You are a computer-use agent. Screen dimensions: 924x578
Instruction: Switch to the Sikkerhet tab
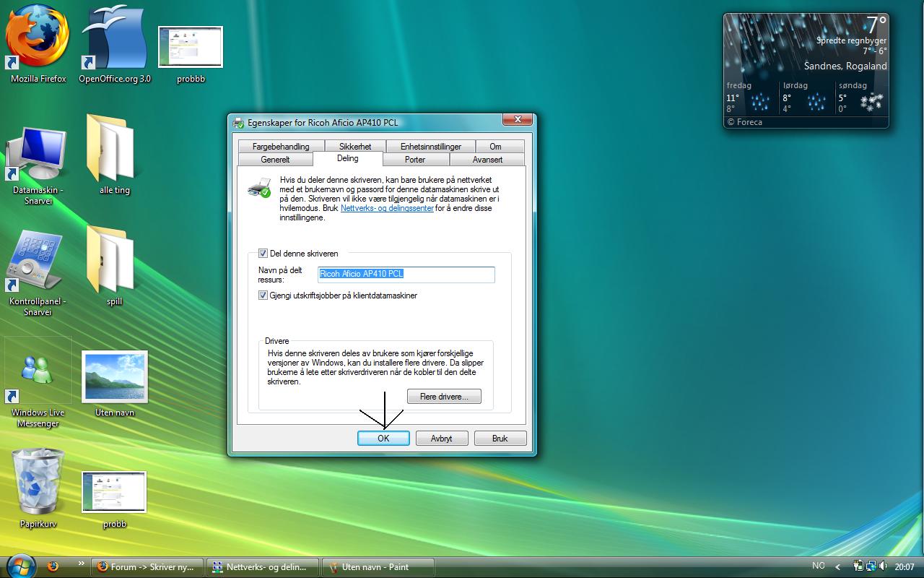(355, 147)
